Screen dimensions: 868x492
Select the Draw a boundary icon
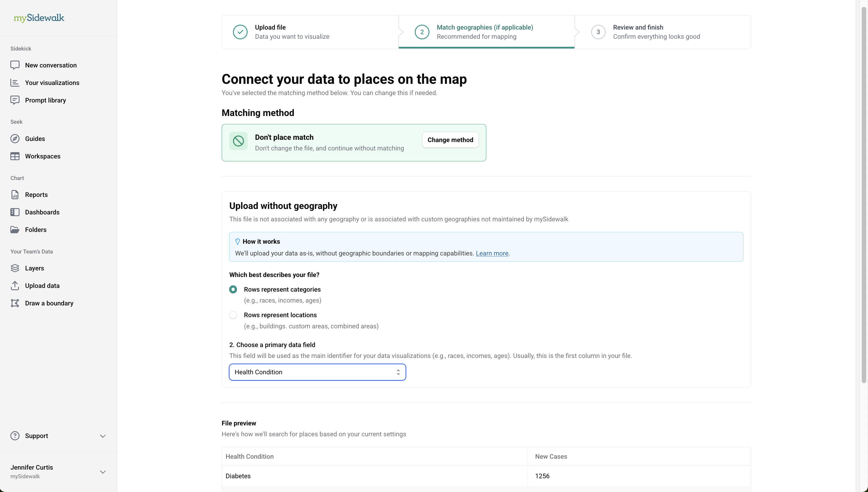pos(15,303)
